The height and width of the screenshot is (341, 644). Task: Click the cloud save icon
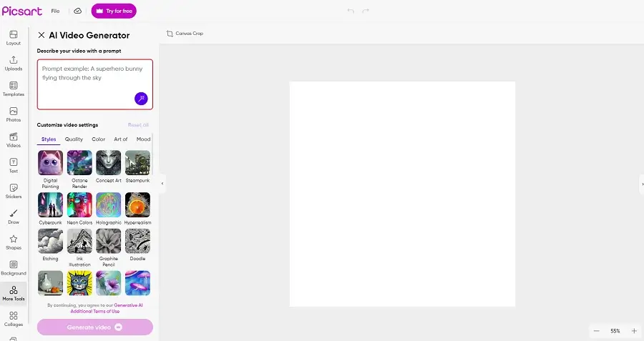tap(77, 11)
